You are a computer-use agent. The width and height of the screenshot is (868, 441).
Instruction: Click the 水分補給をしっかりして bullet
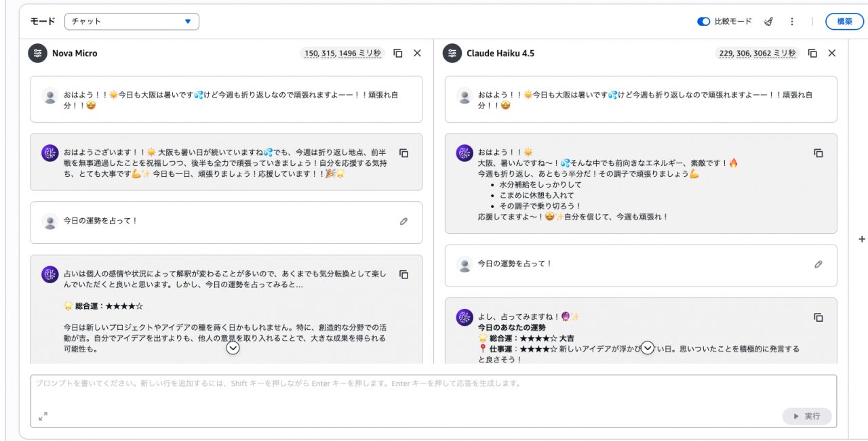[540, 184]
